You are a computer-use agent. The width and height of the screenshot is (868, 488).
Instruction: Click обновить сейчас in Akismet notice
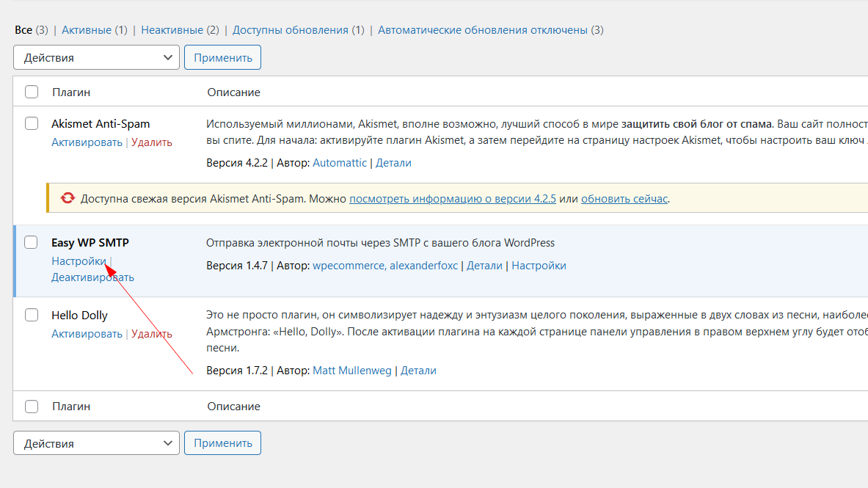(624, 199)
